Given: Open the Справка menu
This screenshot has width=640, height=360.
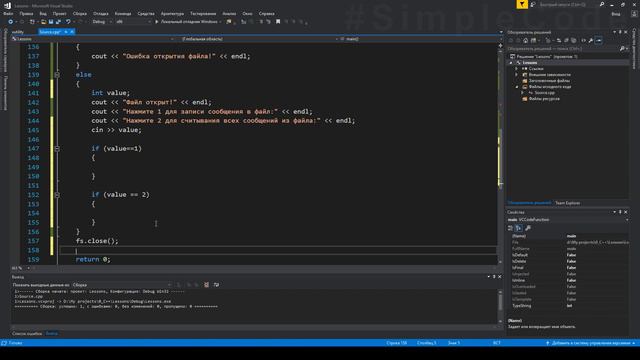Looking at the screenshot, I should 267,13.
